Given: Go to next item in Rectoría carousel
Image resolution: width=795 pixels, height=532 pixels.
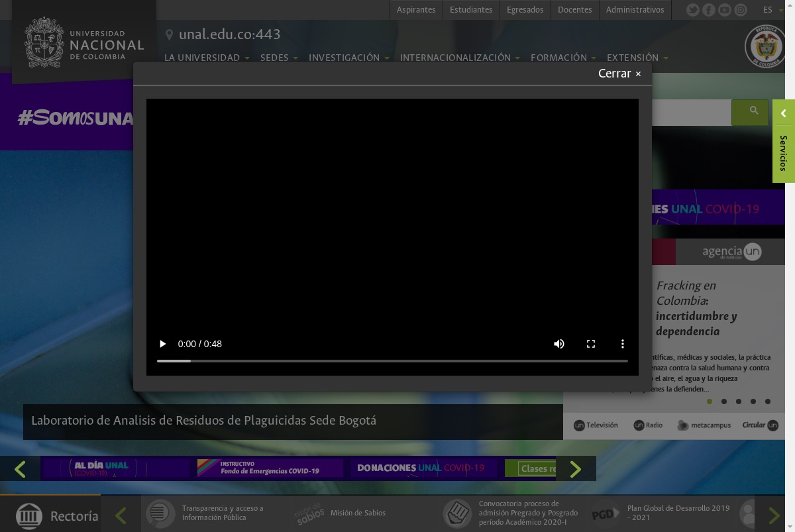Looking at the screenshot, I should pyautogui.click(x=773, y=515).
